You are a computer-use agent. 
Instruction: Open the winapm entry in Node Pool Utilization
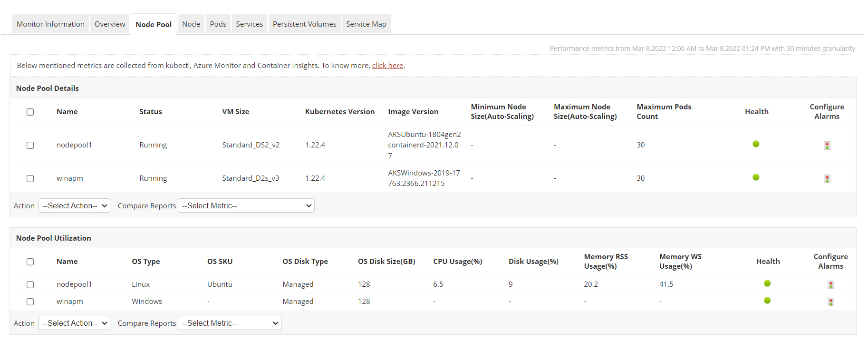[x=69, y=302]
